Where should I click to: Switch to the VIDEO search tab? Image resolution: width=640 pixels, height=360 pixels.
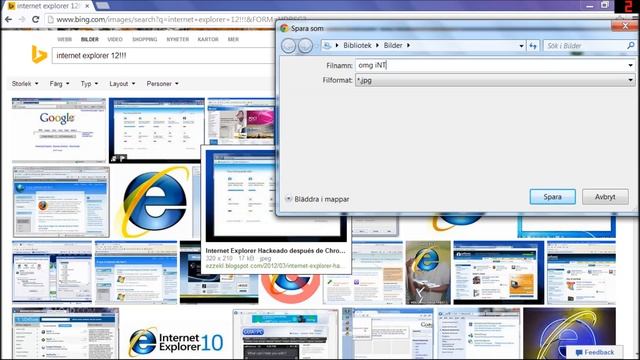(115, 39)
